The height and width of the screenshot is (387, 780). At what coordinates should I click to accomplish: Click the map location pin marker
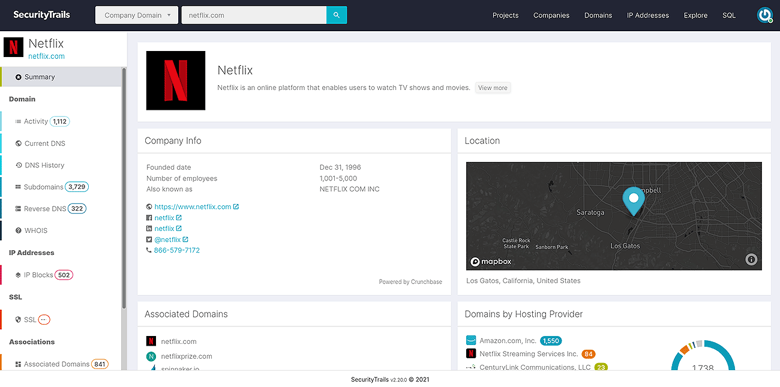point(633,201)
